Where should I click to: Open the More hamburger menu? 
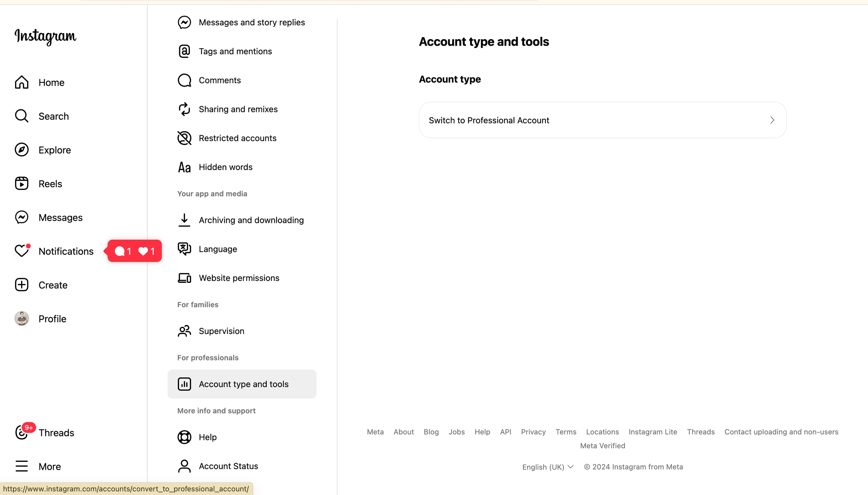coord(21,466)
